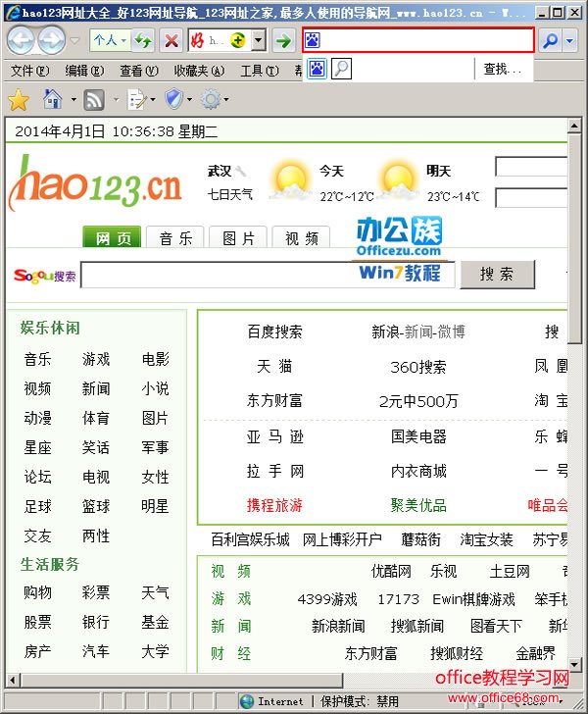Image resolution: width=588 pixels, height=714 pixels.
Task: Click the Sogou search input field
Action: 268,275
